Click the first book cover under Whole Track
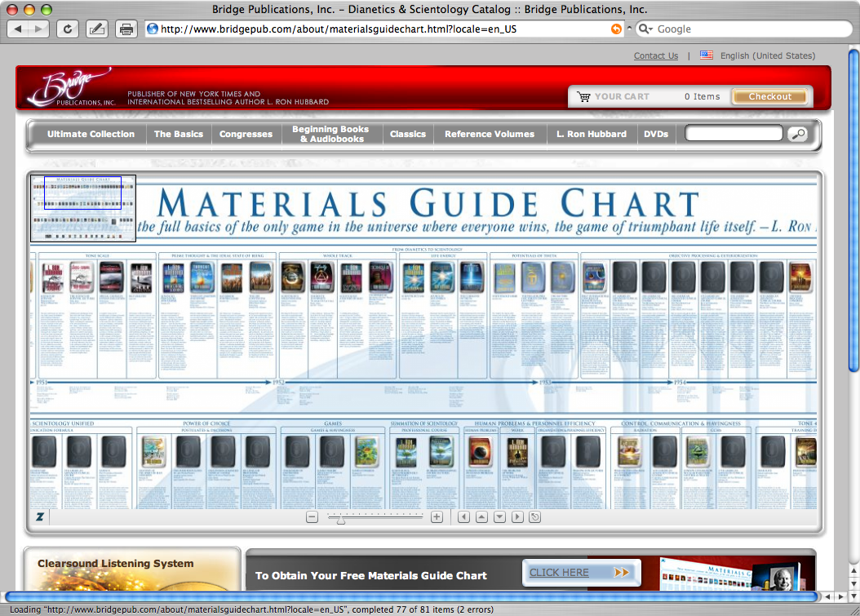The height and width of the screenshot is (616, 860). pos(292,277)
